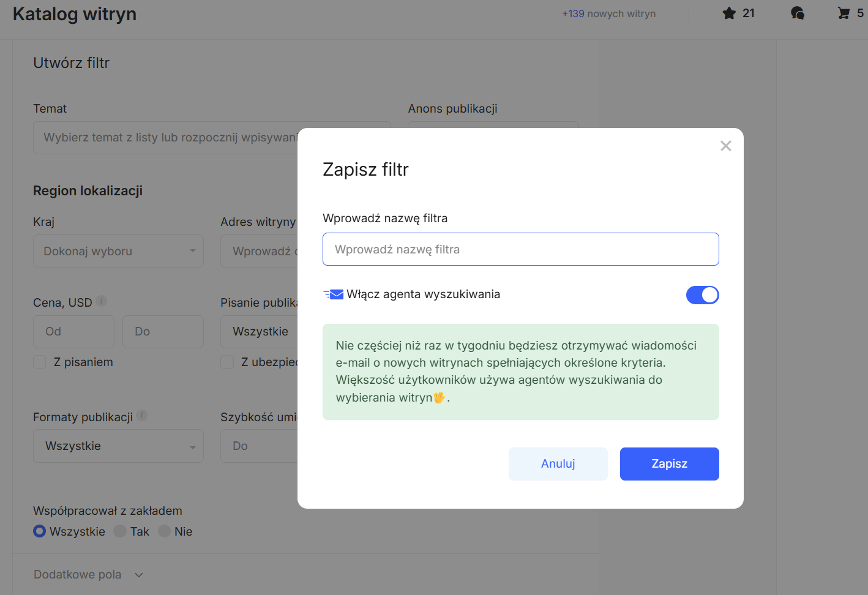Select the Tak radio button

click(x=121, y=531)
